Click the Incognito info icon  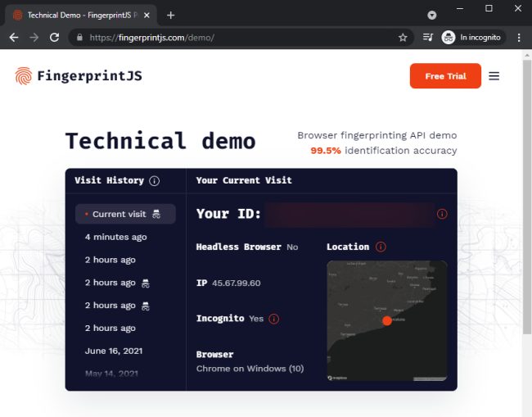274,319
